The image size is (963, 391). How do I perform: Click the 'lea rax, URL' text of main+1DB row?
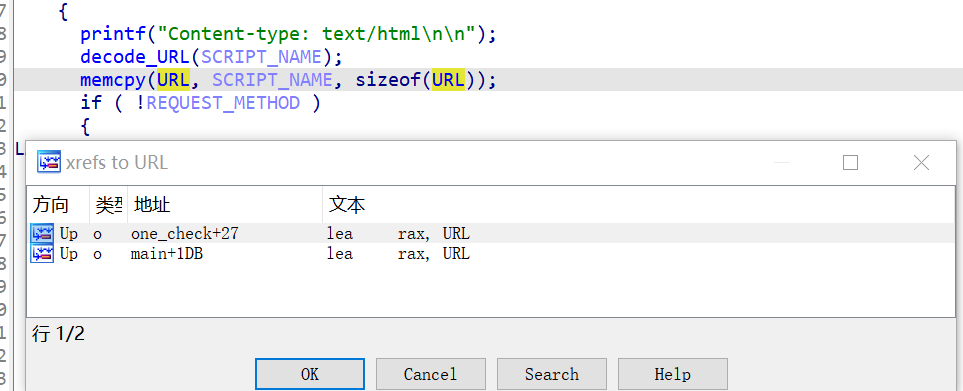[x=398, y=253]
